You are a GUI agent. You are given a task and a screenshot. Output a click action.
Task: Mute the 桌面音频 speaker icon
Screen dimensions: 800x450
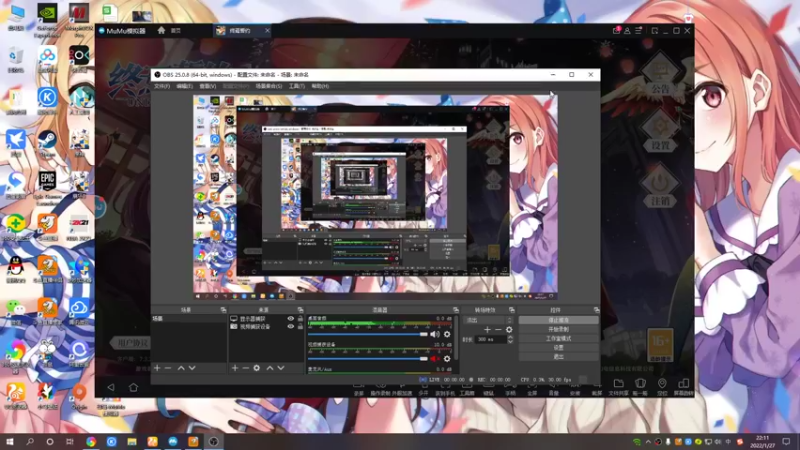pos(435,334)
